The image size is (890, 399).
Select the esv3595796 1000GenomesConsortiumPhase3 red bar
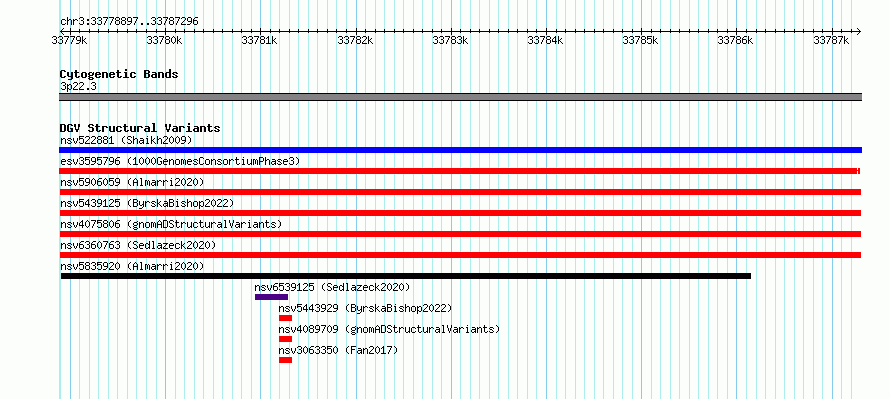(x=460, y=171)
